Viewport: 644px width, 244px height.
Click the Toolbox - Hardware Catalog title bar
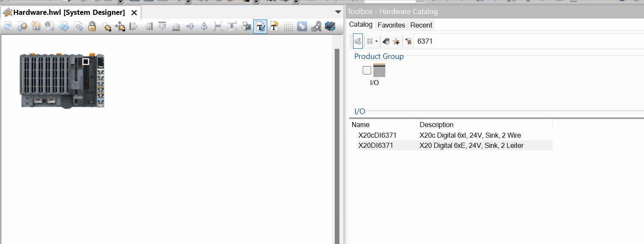coord(495,11)
